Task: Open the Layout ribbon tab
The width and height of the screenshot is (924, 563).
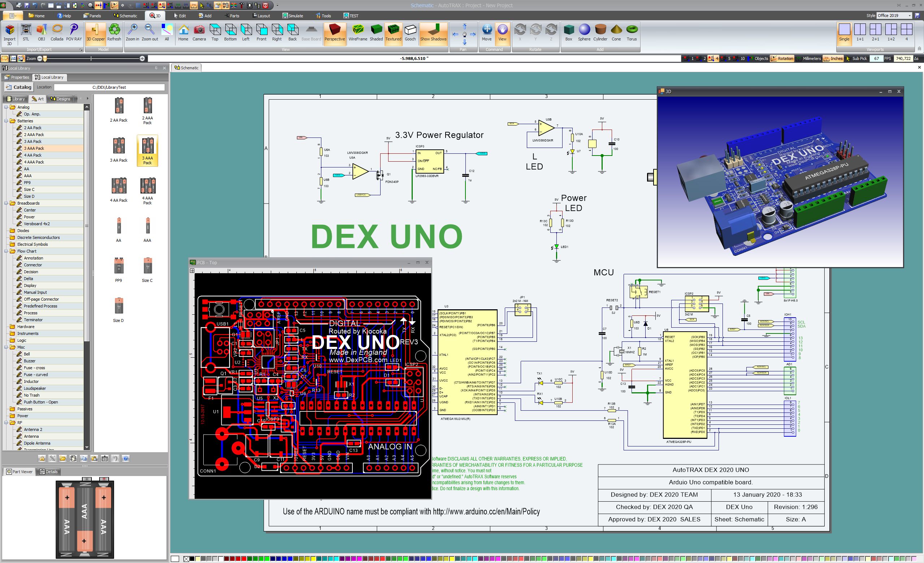Action: (261, 16)
